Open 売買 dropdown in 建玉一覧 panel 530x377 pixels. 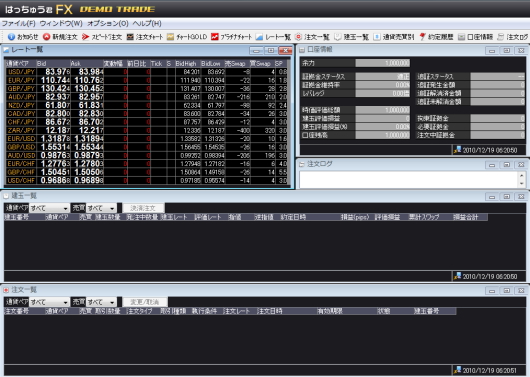pyautogui.click(x=101, y=208)
